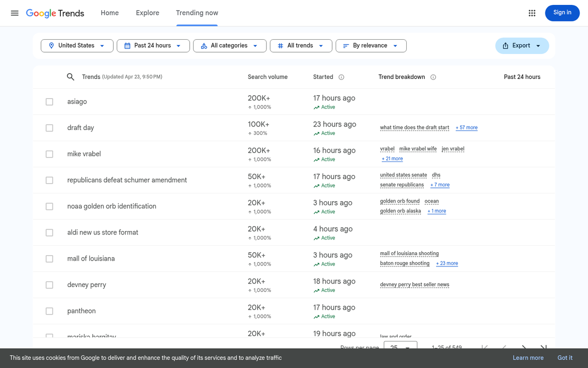Show +57 more draft day queries
588x368 pixels.
click(x=466, y=128)
